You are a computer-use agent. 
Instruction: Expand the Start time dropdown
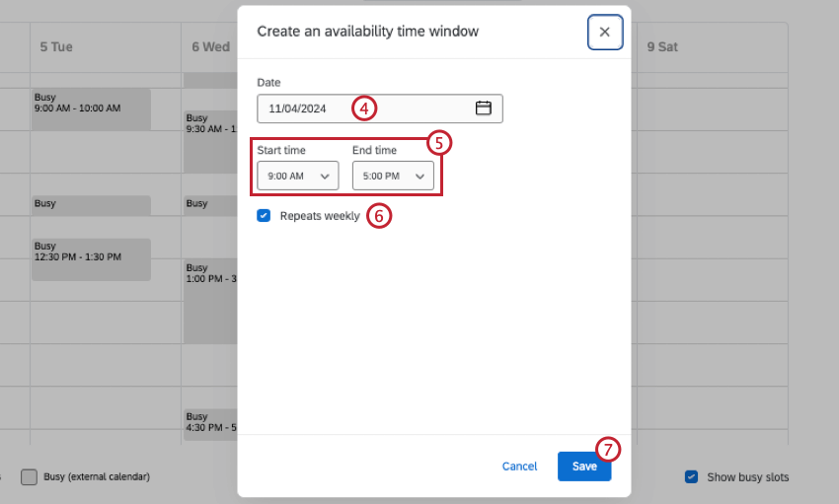point(297,176)
